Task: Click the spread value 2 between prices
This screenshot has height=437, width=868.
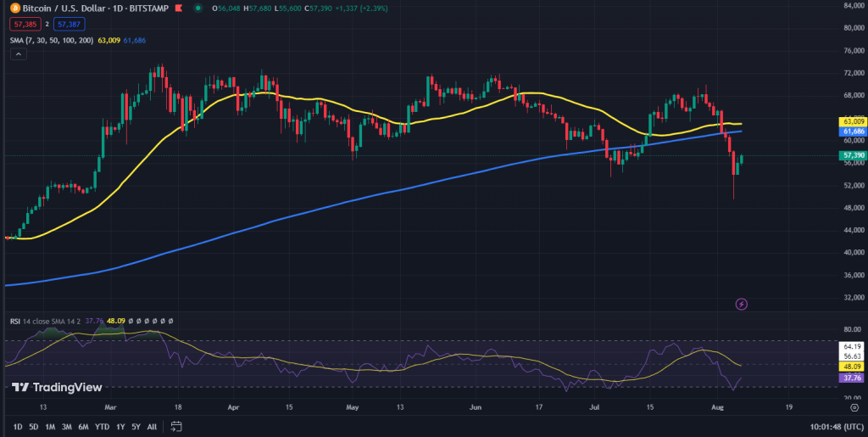Action: click(47, 25)
